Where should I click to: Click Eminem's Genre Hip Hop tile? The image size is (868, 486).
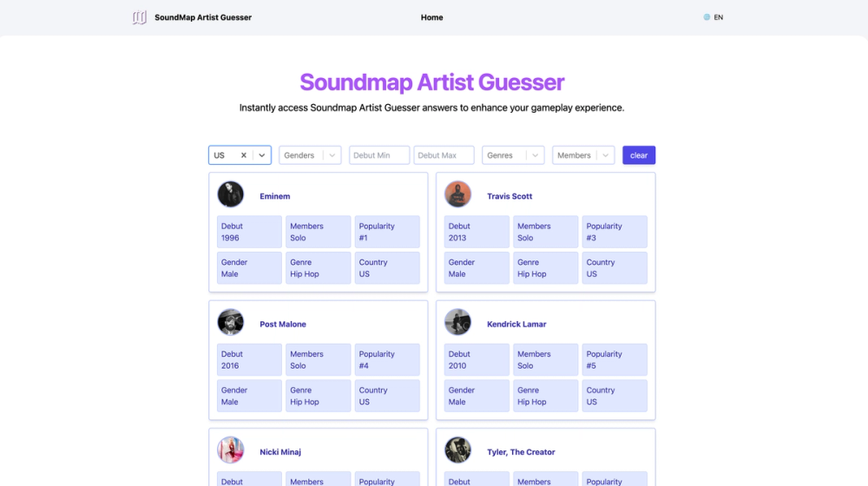coord(319,268)
